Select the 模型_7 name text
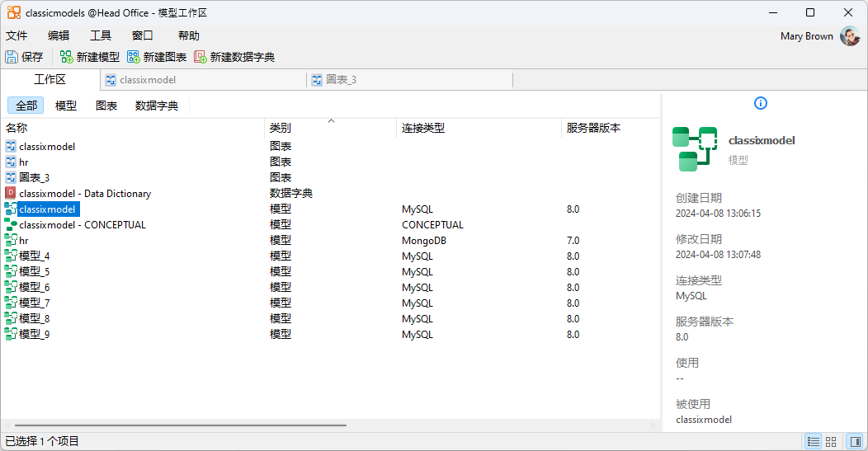 click(x=35, y=303)
